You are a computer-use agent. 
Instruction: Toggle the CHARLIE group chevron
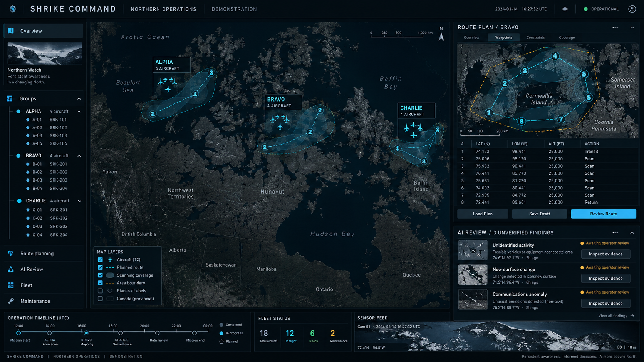[79, 201]
